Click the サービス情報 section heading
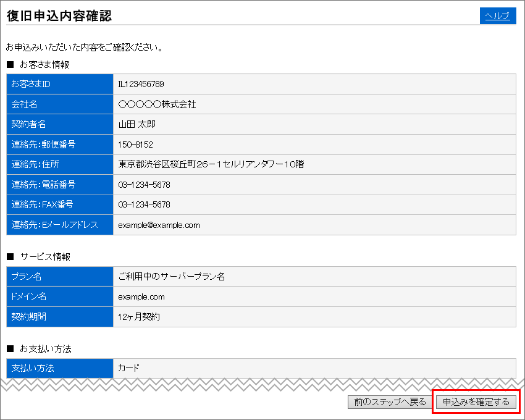The height and width of the screenshot is (420, 525). (45, 257)
